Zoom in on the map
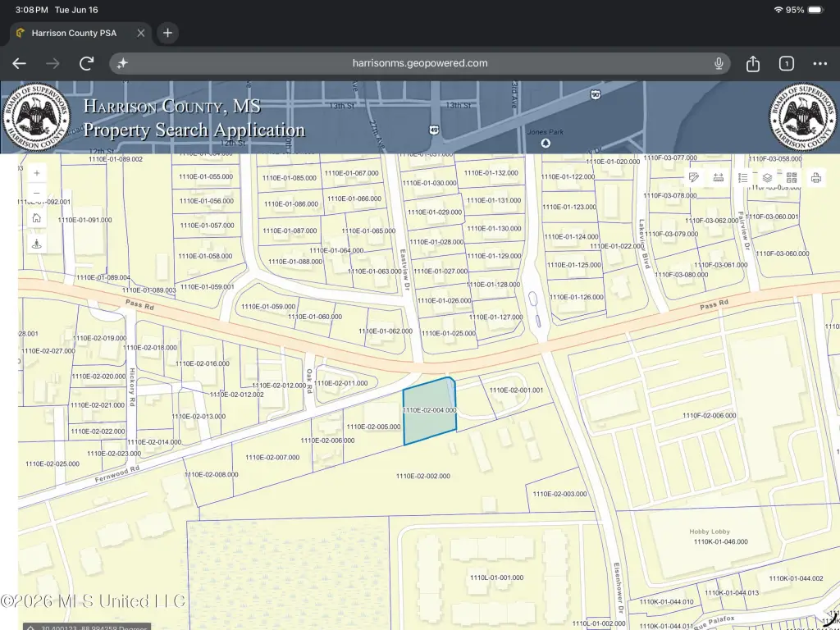The width and height of the screenshot is (840, 630). [x=36, y=173]
